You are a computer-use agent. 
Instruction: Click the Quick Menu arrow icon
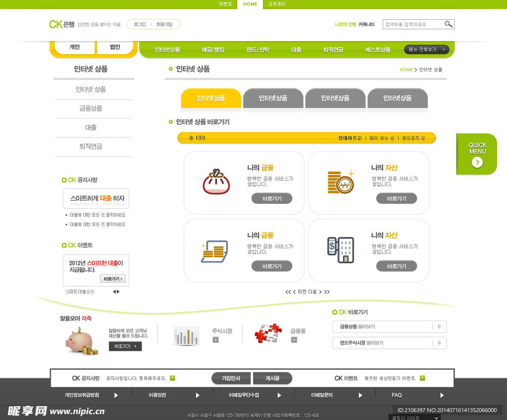click(477, 162)
